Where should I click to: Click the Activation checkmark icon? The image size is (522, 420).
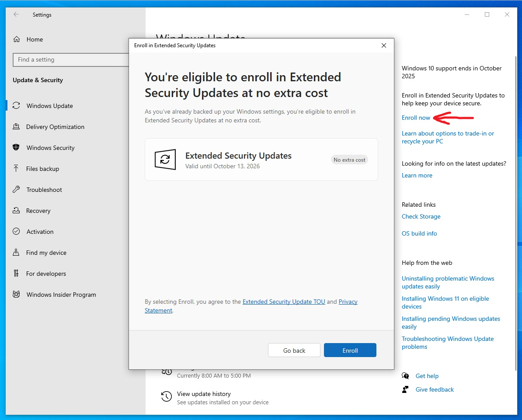pos(16,231)
